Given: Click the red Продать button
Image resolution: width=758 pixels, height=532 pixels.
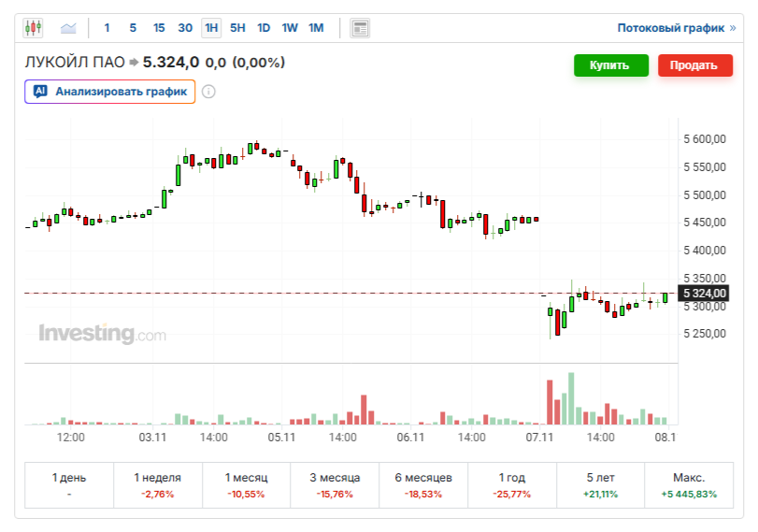Looking at the screenshot, I should (x=695, y=65).
